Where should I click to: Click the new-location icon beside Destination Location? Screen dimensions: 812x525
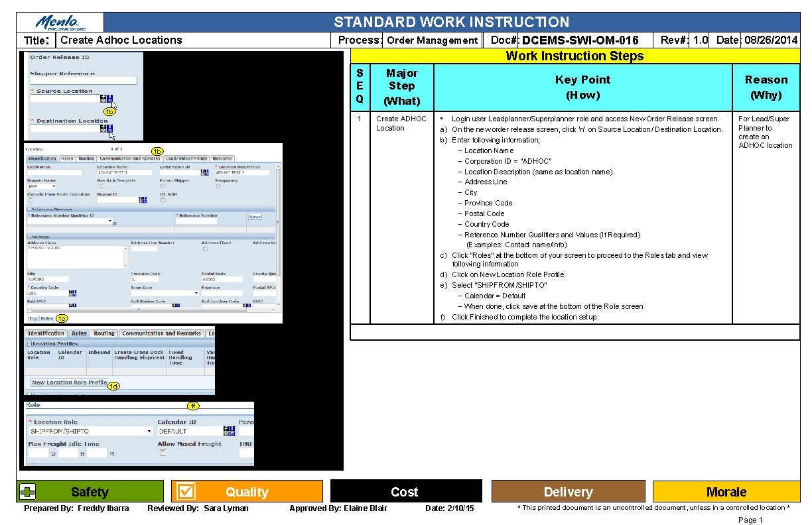click(109, 128)
